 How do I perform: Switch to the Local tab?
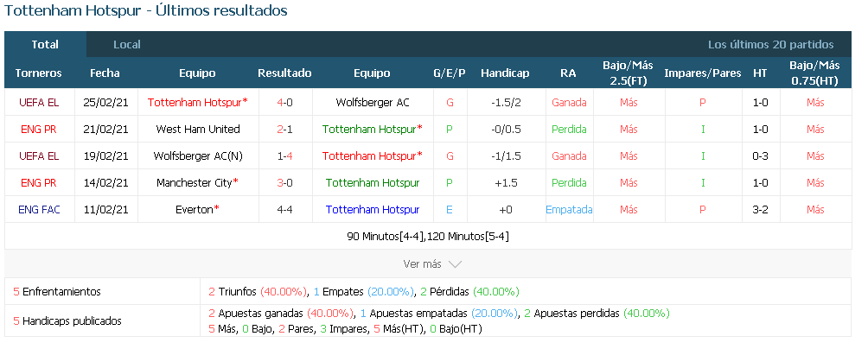click(127, 44)
